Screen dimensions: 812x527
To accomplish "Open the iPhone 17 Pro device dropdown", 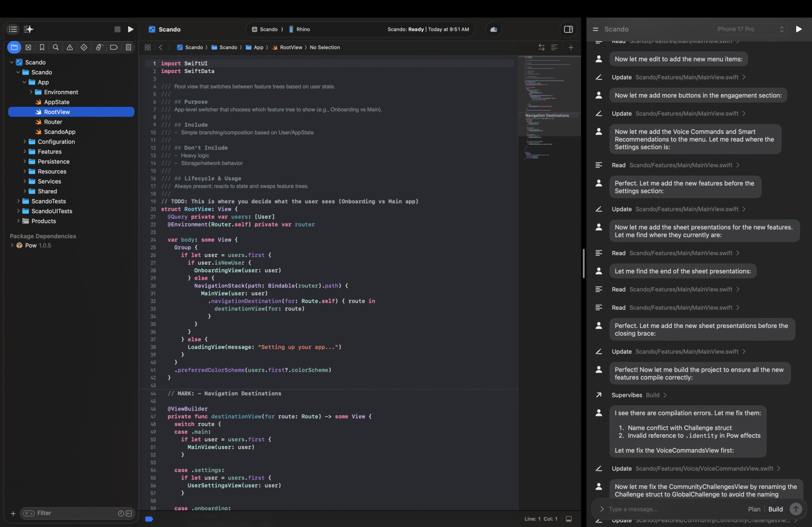I will pyautogui.click(x=750, y=29).
